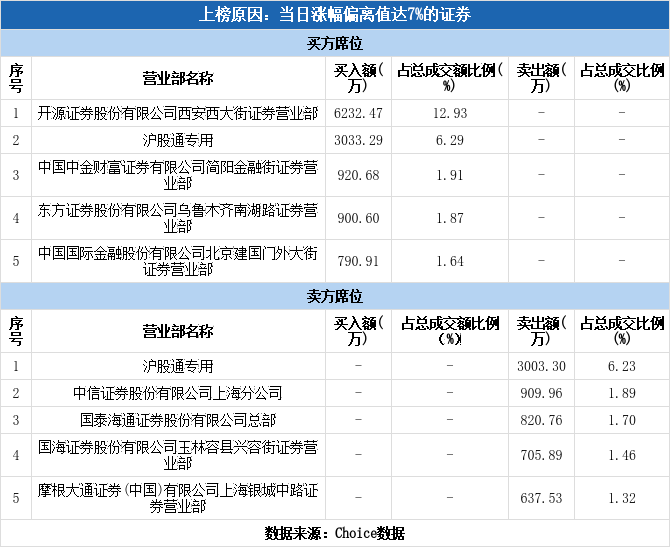Click buy amount 790.91
Image resolution: width=670 pixels, height=547 pixels.
(x=358, y=261)
